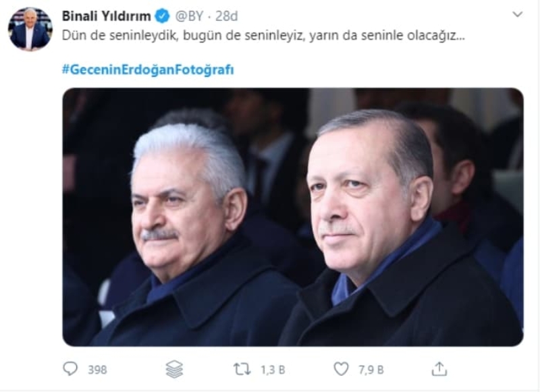Expand the tweet options chevron
540x392 pixels.
pos(517,14)
